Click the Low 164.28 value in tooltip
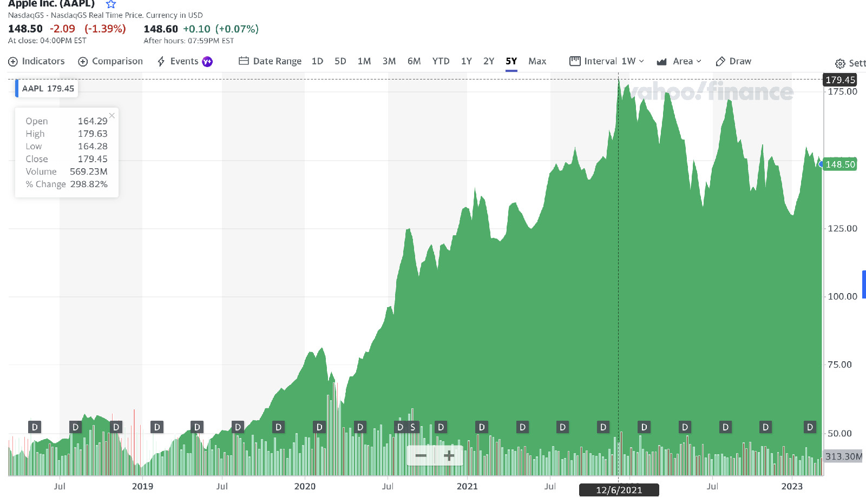This screenshot has height=504, width=866. click(93, 146)
